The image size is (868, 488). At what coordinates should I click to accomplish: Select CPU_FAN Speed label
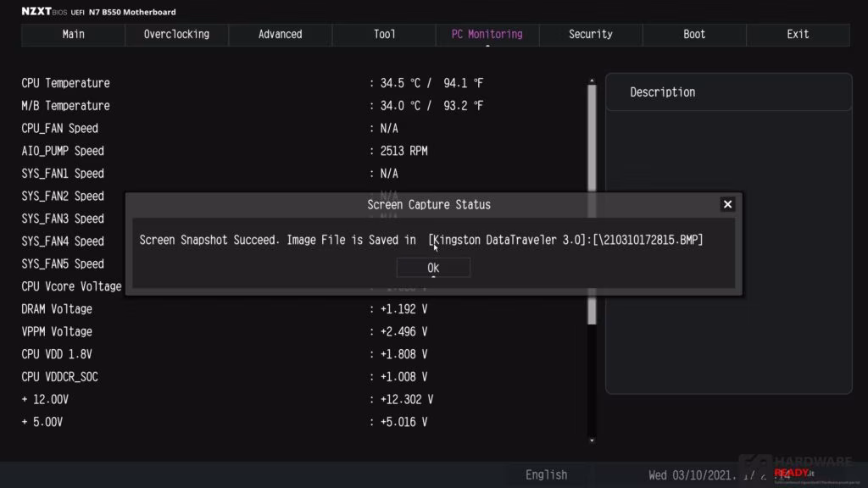click(60, 129)
